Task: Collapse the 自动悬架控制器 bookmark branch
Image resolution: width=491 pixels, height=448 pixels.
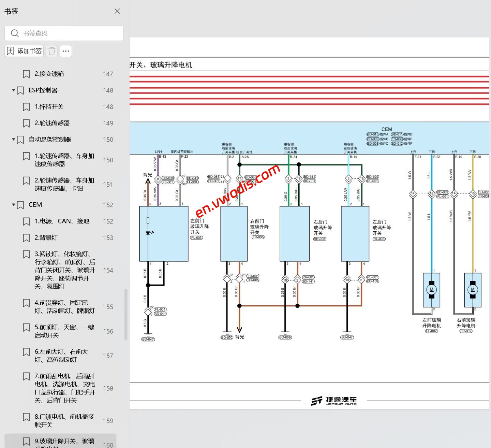Action: 13,139
